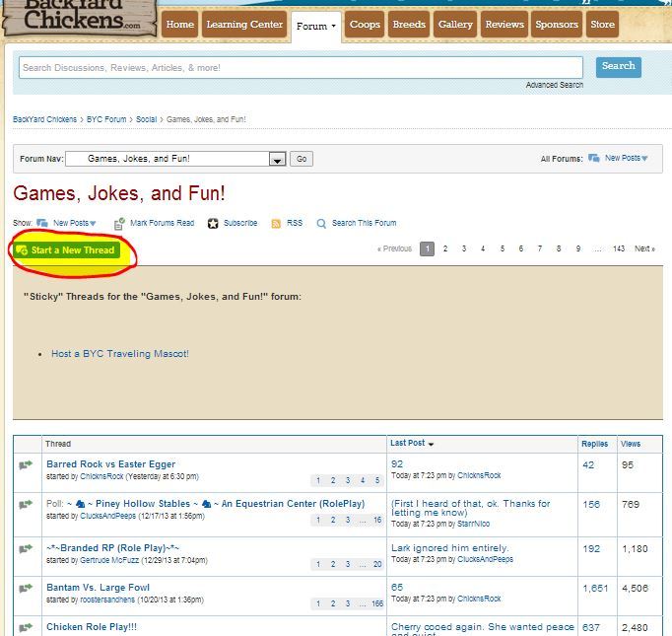
Task: Open the Chicken Role Play!!! thread
Action: point(92,626)
